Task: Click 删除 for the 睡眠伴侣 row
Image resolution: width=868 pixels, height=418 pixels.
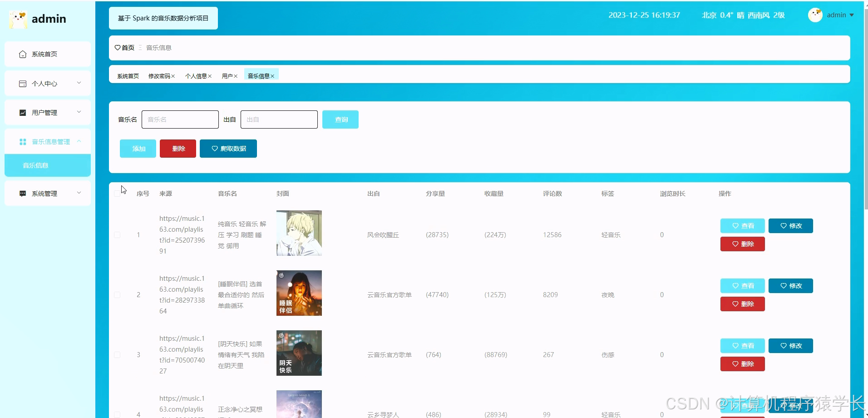Action: click(743, 304)
